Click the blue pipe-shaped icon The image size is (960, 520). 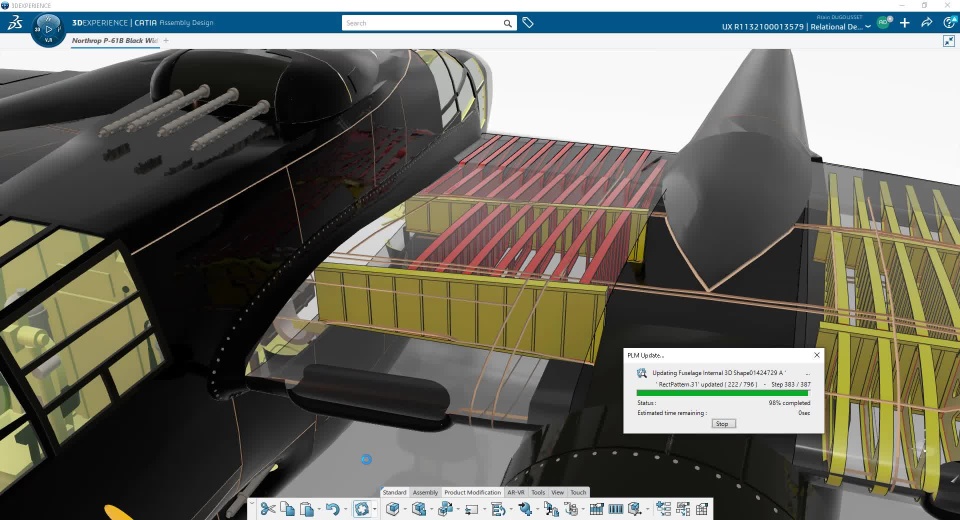point(525,509)
